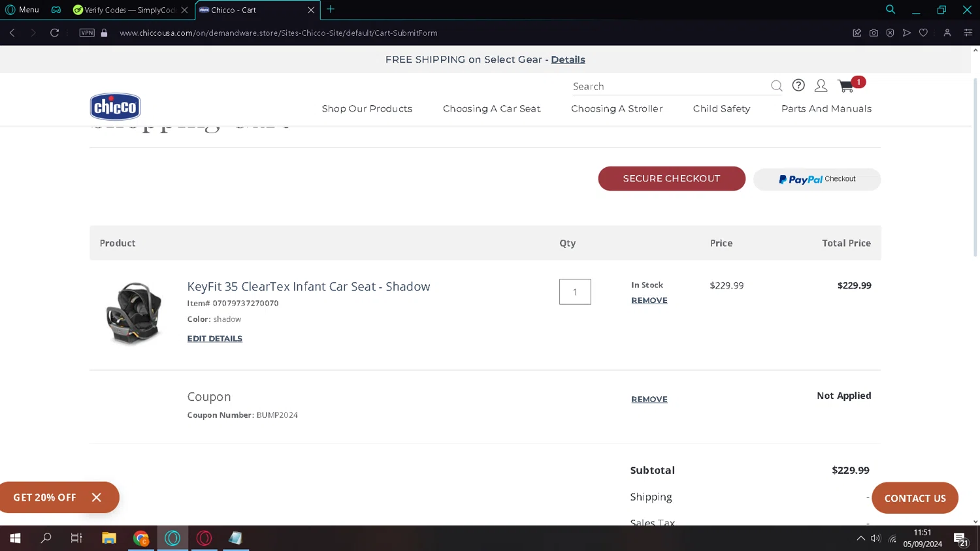The image size is (980, 551).
Task: Take a snapshot with camera icon
Action: click(874, 33)
